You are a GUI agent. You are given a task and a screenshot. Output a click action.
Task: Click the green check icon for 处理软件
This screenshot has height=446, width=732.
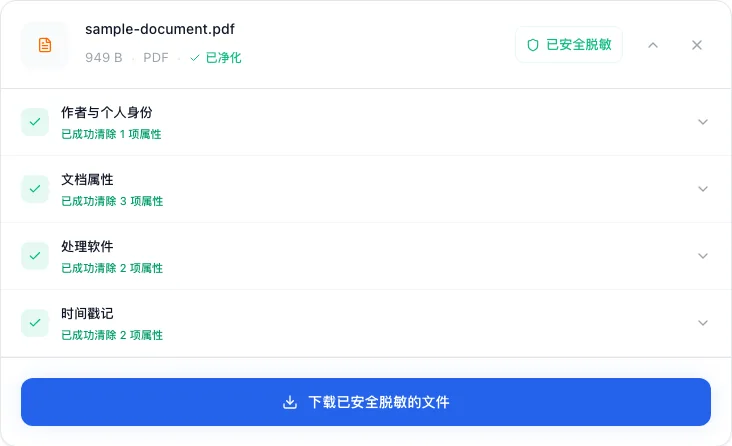35,256
